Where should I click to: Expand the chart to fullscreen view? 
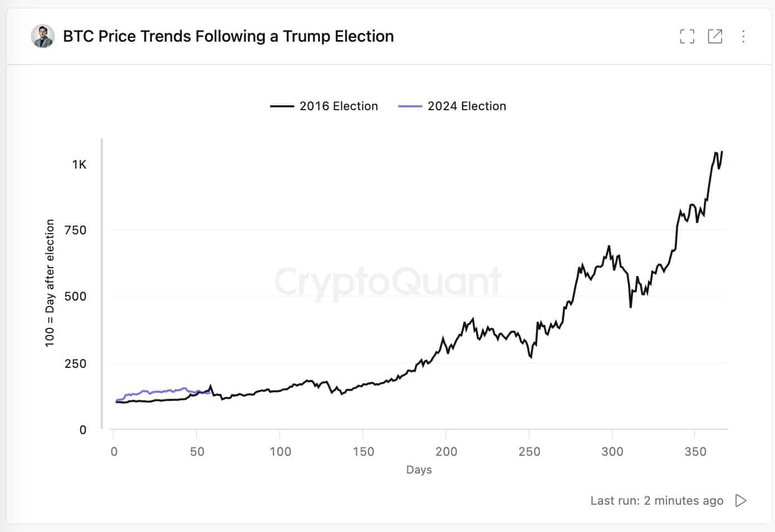(687, 36)
